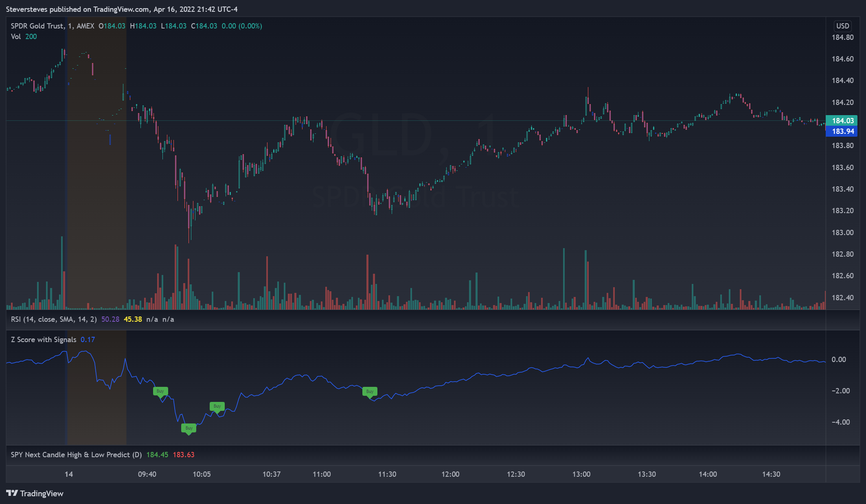
Task: Click the Buy signal marker before 11:30
Action: coord(370,392)
